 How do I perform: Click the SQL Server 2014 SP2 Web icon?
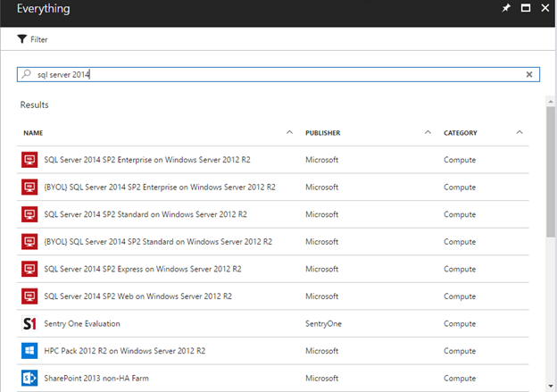pyautogui.click(x=29, y=296)
